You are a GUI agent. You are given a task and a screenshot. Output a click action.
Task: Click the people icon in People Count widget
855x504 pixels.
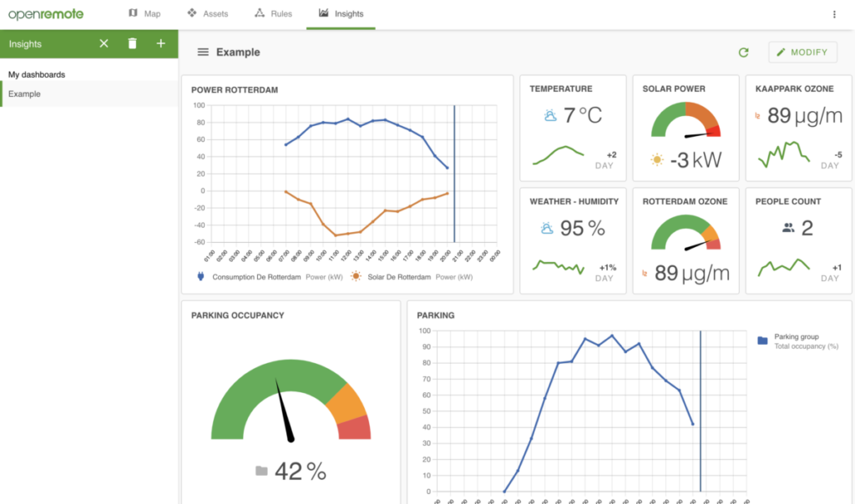click(x=788, y=228)
